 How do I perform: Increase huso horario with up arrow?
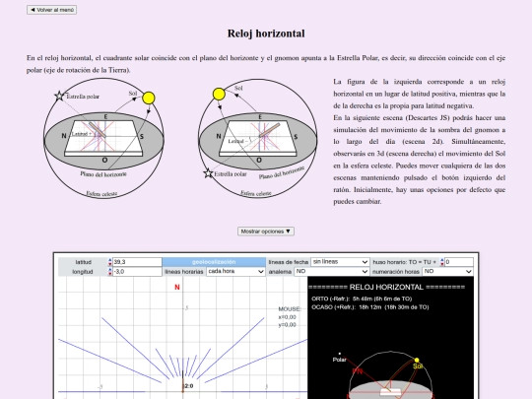click(441, 260)
